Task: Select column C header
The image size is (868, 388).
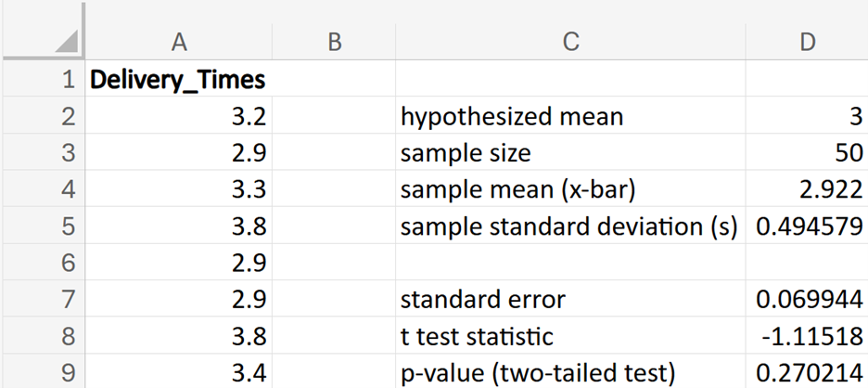Action: click(x=570, y=41)
